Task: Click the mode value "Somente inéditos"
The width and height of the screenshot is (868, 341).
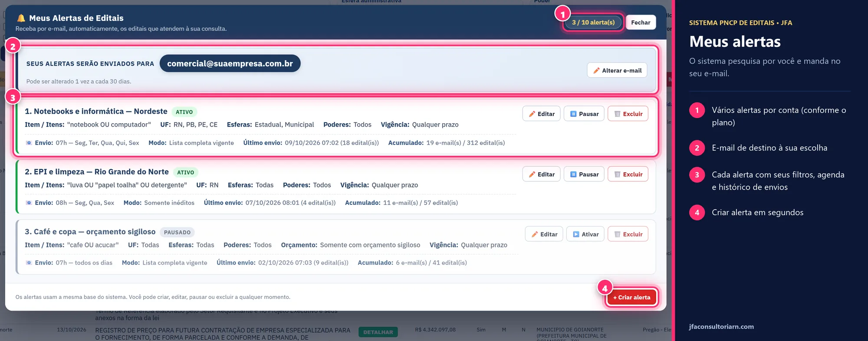Action: click(169, 203)
